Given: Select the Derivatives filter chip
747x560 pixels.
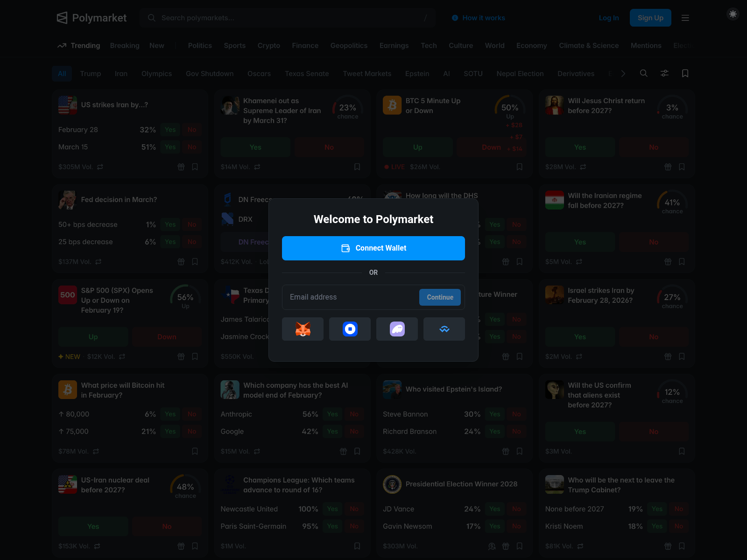Looking at the screenshot, I should point(576,73).
